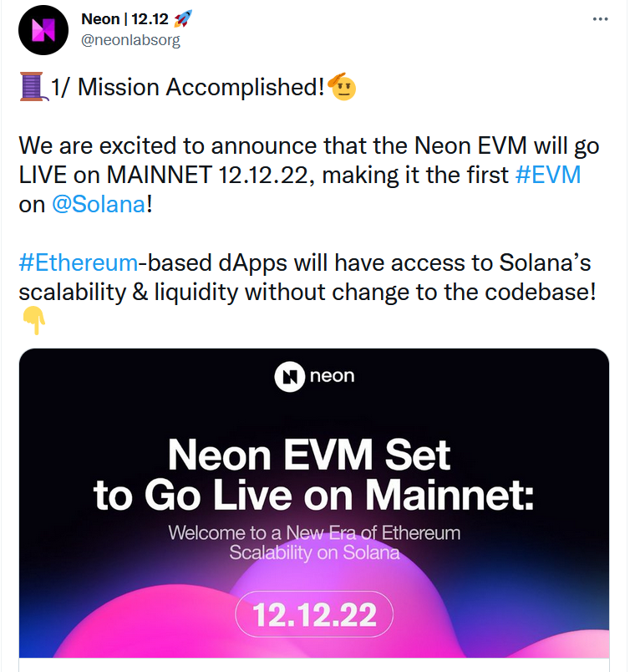Open the #Ethereum hashtag link
630x672 pixels.
click(x=78, y=262)
